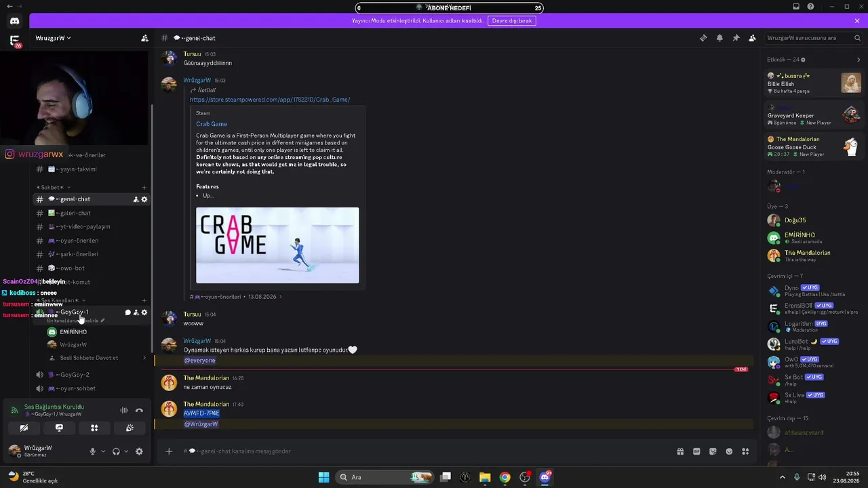Expand Sesli Sohbete Davet et row
This screenshot has height=488, width=868.
[x=96, y=358]
